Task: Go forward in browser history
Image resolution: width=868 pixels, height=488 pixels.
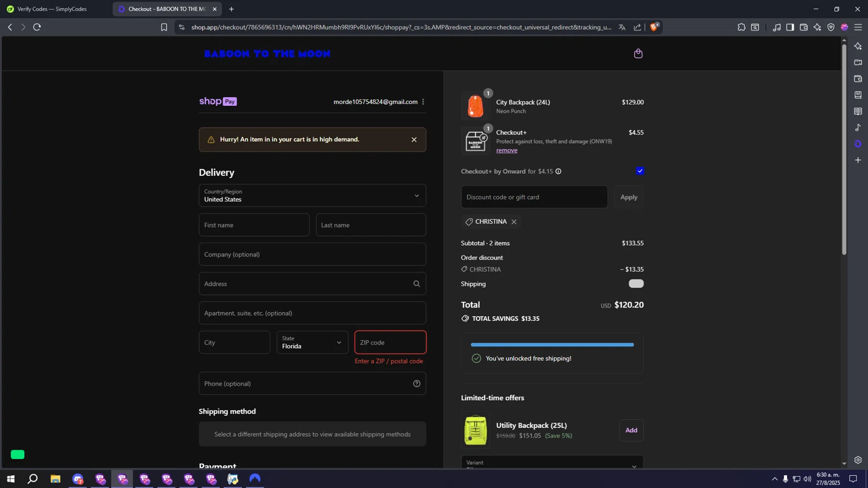Action: (23, 27)
